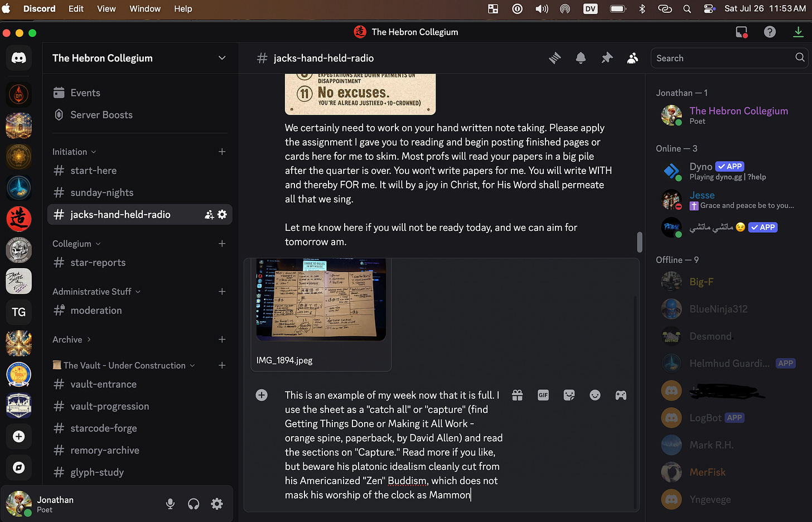Image resolution: width=812 pixels, height=522 pixels.
Task: Collapse Administrative Stuff category
Action: click(96, 292)
